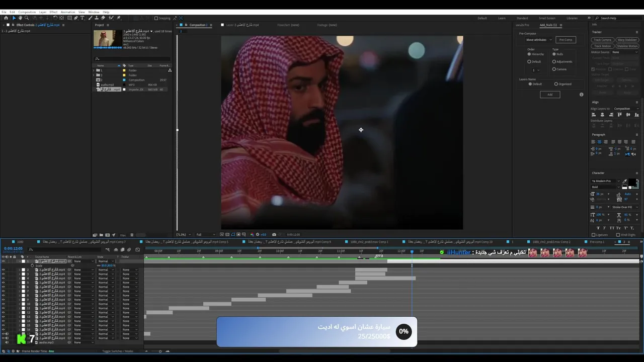Select the Hierarchy order radio button

(529, 54)
